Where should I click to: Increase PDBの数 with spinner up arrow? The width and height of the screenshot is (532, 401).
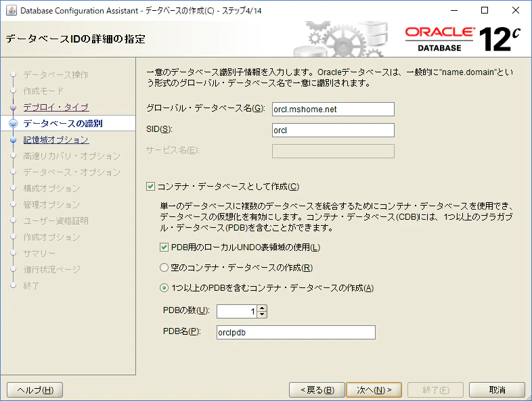click(x=262, y=308)
